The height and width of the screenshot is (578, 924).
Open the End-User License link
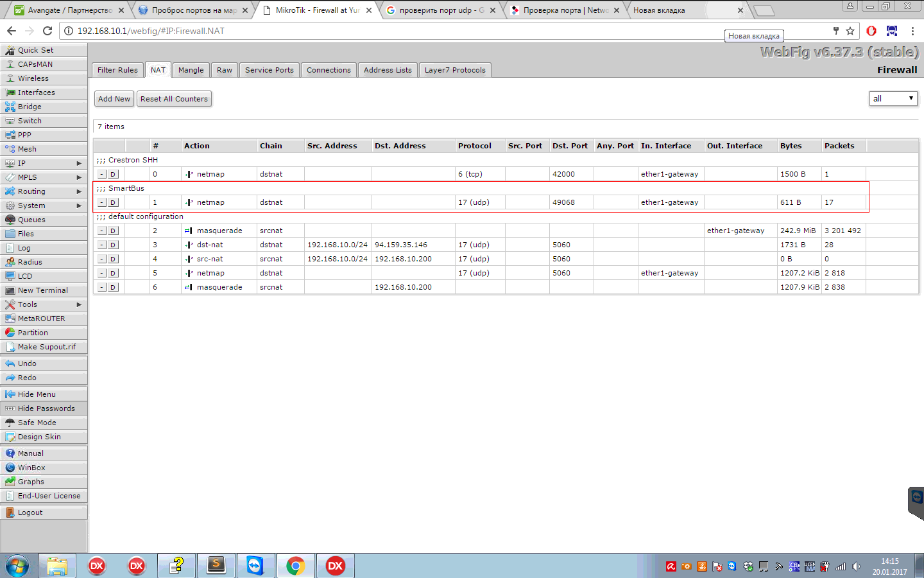pos(44,496)
